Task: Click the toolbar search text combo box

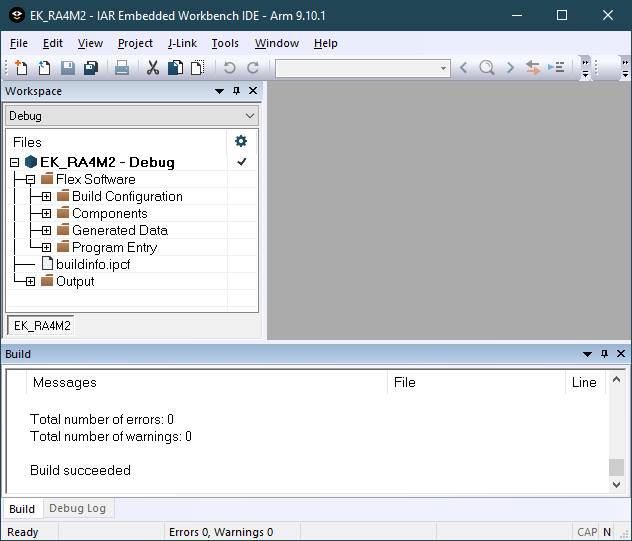Action: point(362,68)
